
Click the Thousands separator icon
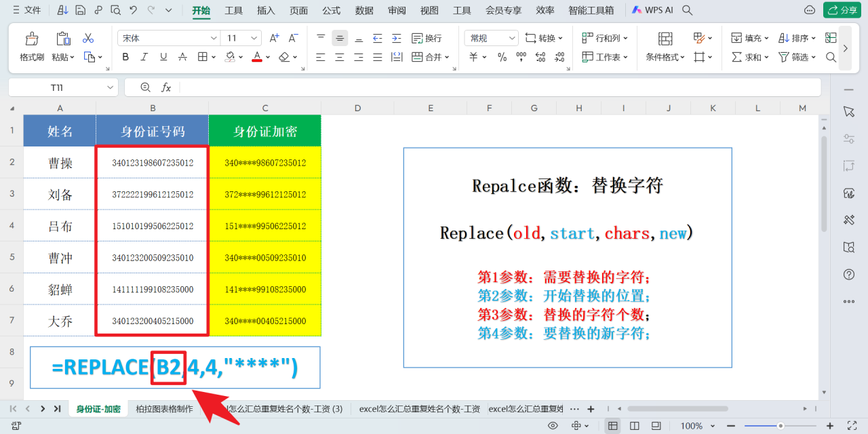(521, 57)
